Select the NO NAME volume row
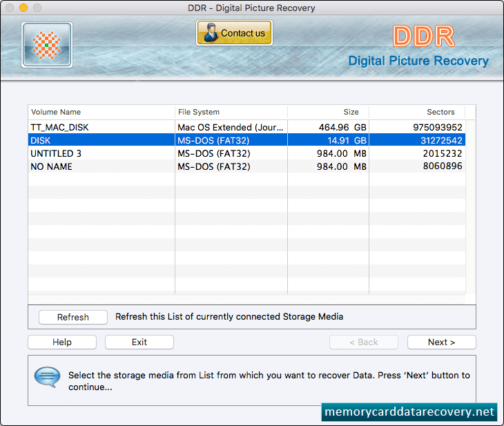Viewport: 504px width, 426px height. [x=246, y=166]
